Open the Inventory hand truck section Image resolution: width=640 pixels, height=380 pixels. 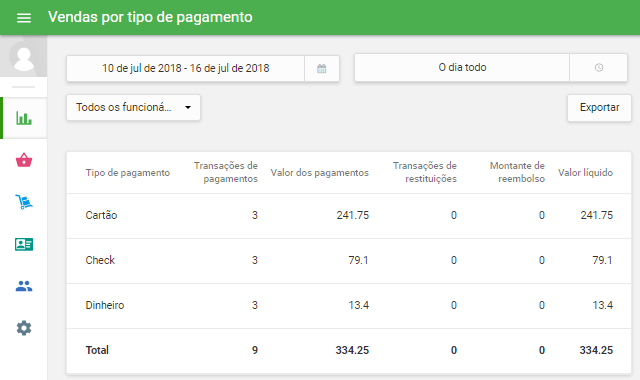click(24, 202)
